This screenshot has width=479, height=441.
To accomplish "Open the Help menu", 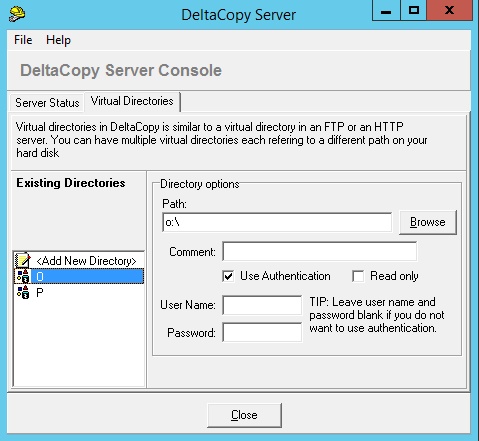I will pyautogui.click(x=58, y=40).
